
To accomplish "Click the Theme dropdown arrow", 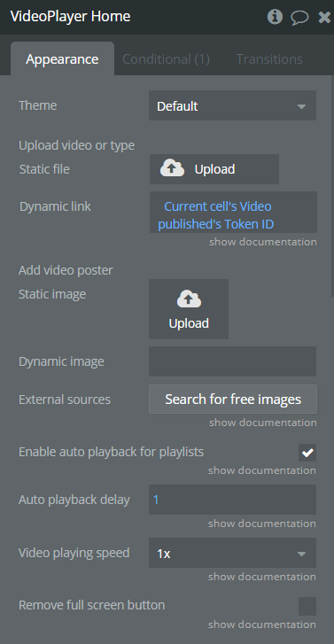I will 301,106.
